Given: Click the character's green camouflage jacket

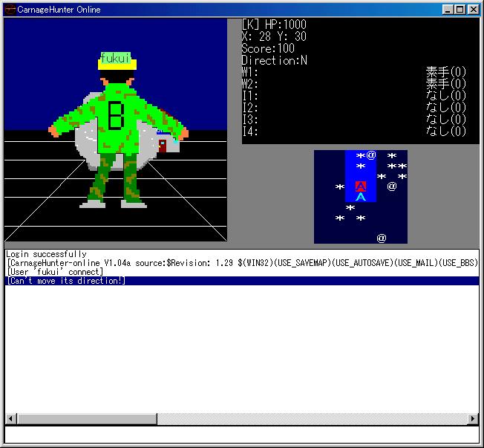Looking at the screenshot, I should click(117, 120).
